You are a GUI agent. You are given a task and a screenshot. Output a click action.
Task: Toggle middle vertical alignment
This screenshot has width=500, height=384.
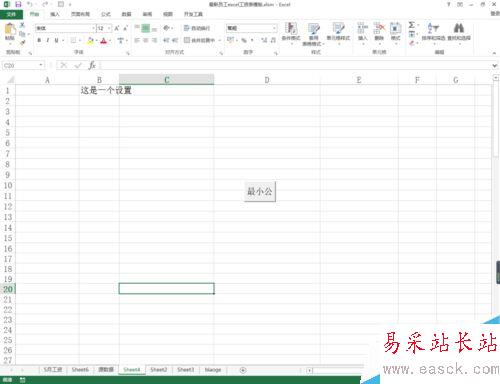[146, 28]
